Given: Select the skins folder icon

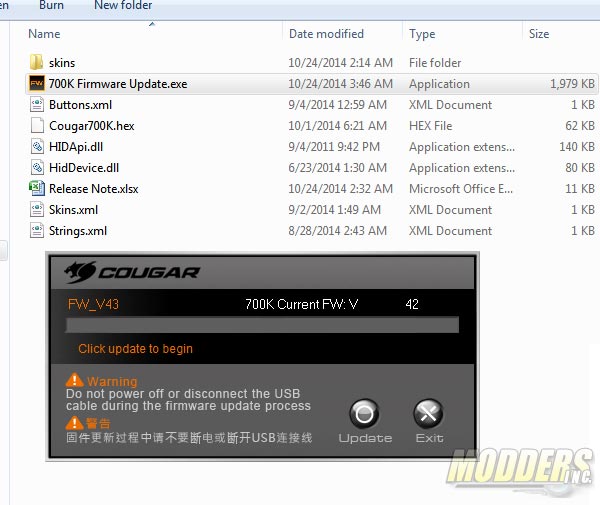Looking at the screenshot, I should tap(36, 63).
